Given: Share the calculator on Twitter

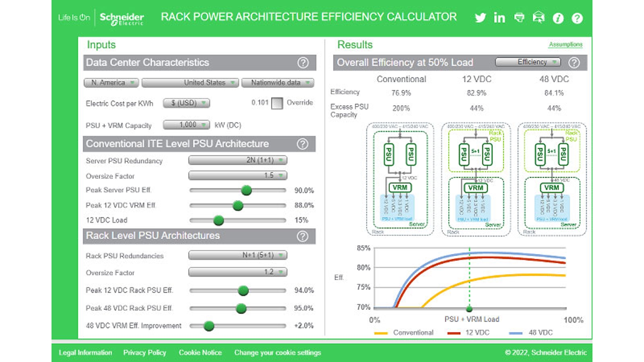Looking at the screenshot, I should coord(480,18).
